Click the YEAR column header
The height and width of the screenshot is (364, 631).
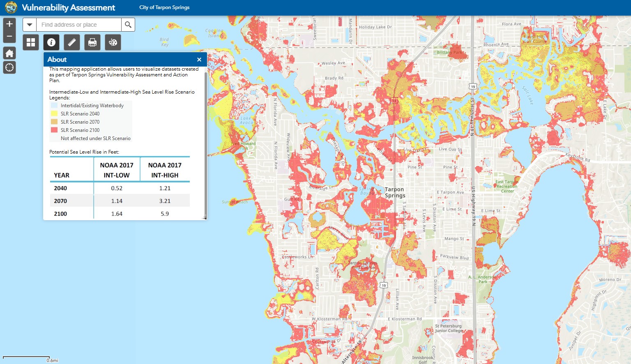pos(62,175)
